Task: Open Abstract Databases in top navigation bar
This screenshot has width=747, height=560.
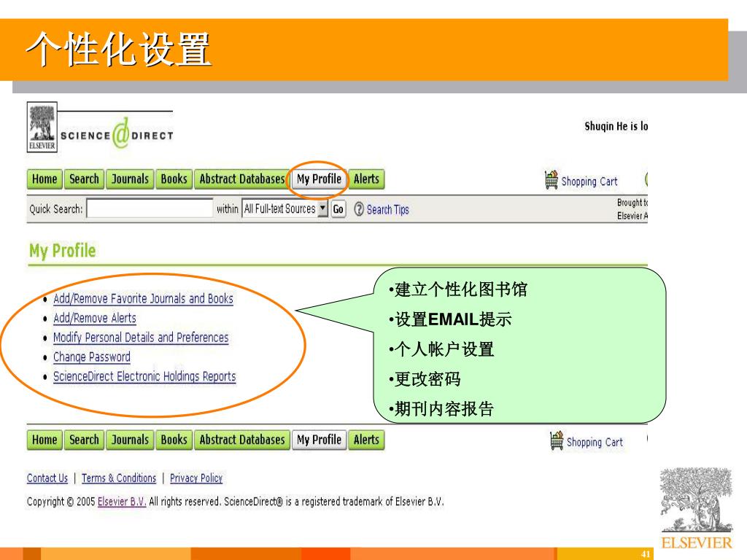Action: 242,179
